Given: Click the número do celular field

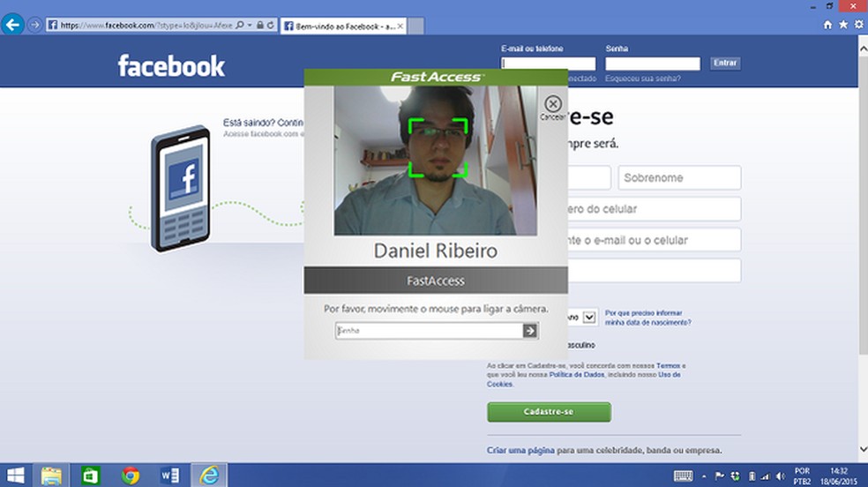Looking at the screenshot, I should tap(655, 208).
